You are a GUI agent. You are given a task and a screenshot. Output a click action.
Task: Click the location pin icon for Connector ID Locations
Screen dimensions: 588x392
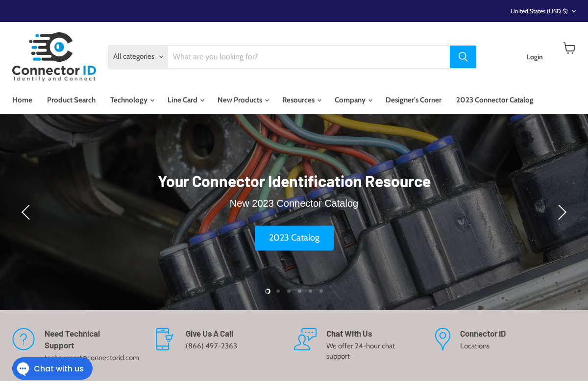[442, 339]
